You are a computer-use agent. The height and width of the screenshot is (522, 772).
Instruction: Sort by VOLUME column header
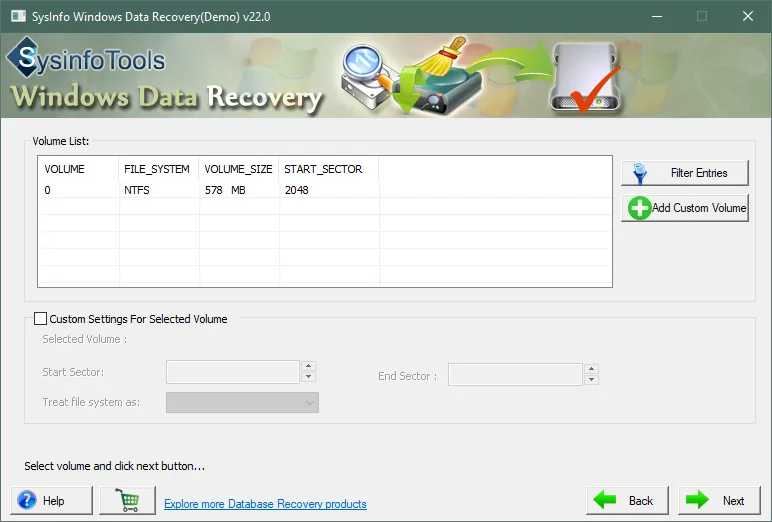click(x=79, y=169)
